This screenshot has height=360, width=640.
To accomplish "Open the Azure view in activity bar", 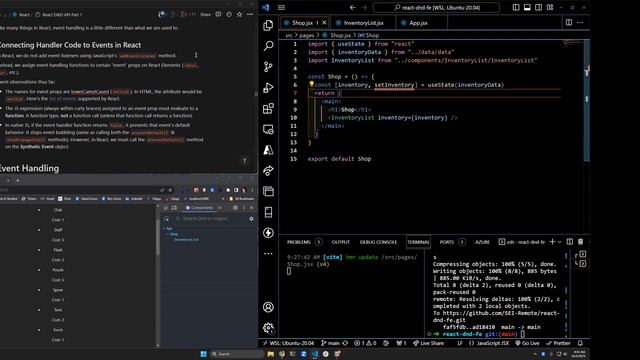I will click(268, 150).
